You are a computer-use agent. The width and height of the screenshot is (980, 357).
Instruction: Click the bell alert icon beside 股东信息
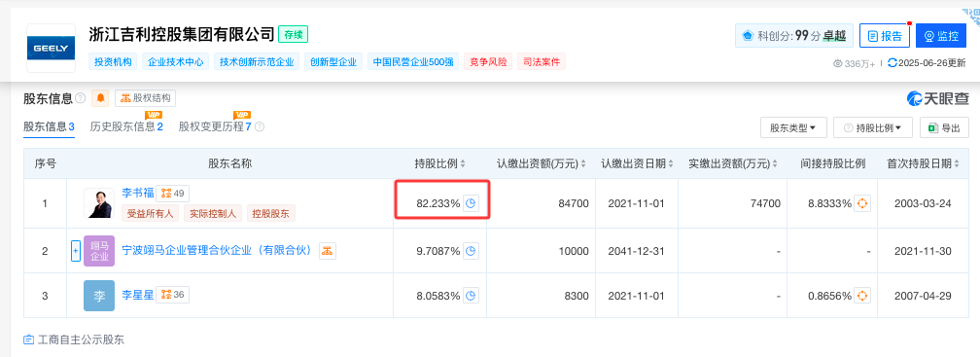(100, 98)
